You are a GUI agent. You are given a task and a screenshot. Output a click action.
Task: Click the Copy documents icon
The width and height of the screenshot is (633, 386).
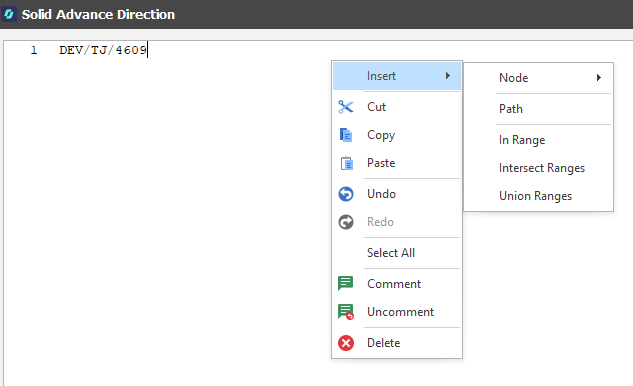coord(346,135)
